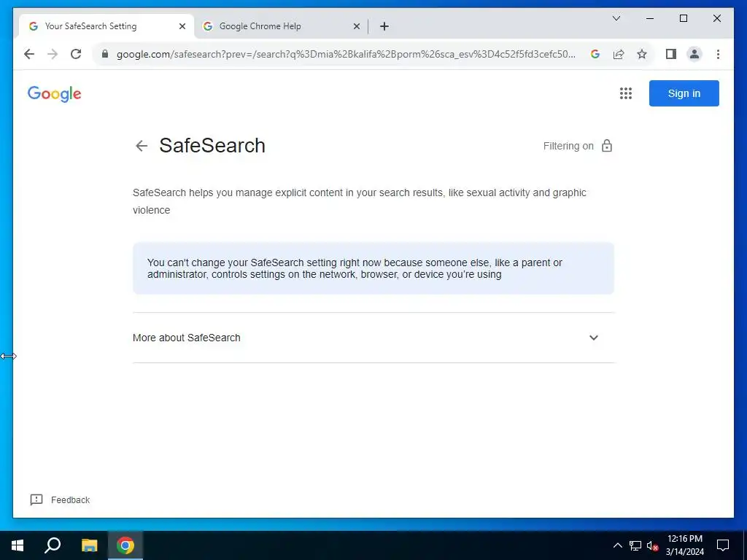The width and height of the screenshot is (747, 560).
Task: Maximize the Chrome window
Action: 683,18
